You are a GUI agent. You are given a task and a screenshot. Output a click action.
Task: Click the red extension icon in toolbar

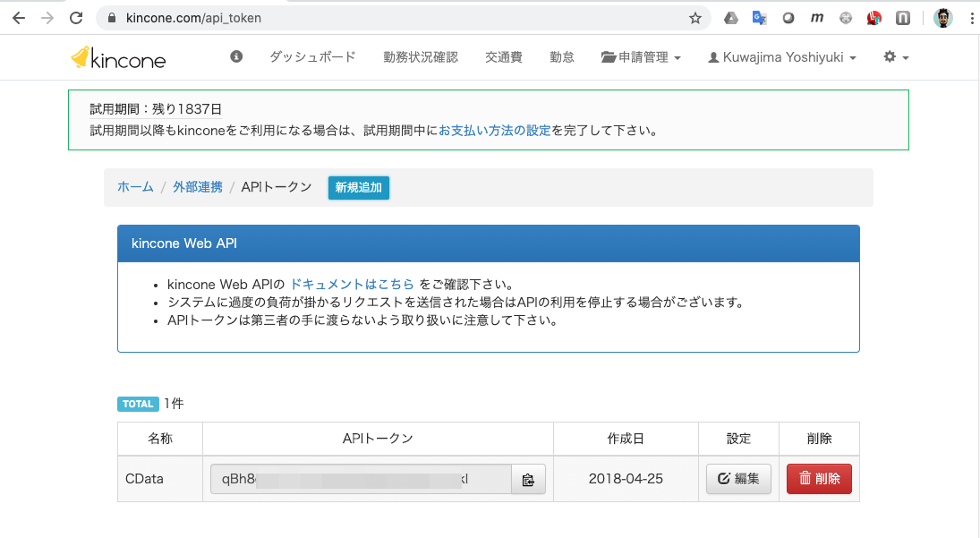coord(873,18)
